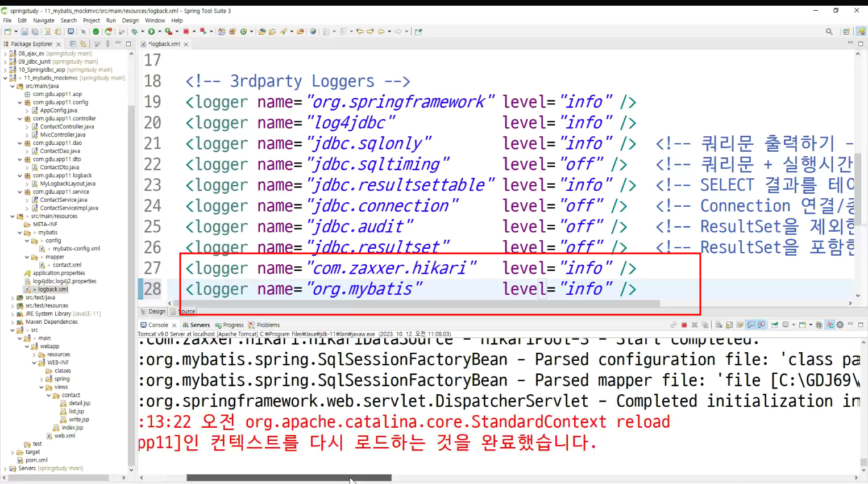Minimize the Console panel
The image size is (868, 484).
pyautogui.click(x=850, y=324)
